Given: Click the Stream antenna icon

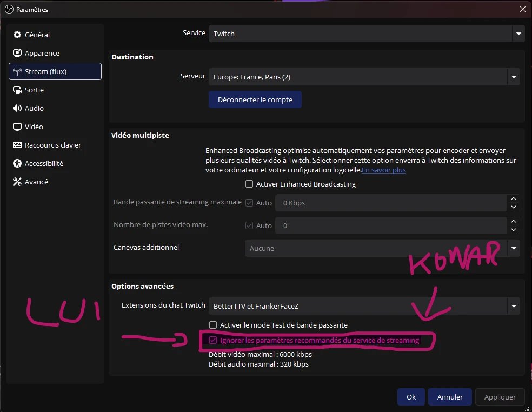Looking at the screenshot, I should click(17, 71).
